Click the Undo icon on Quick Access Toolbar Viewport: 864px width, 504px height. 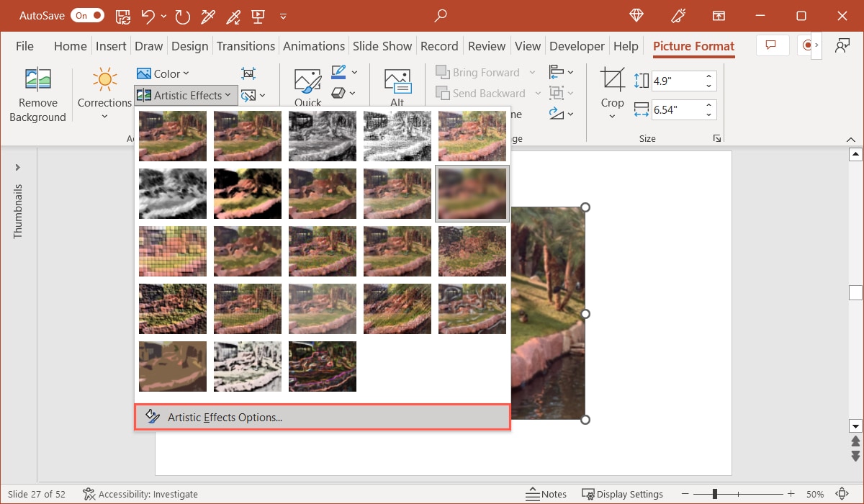tap(147, 15)
